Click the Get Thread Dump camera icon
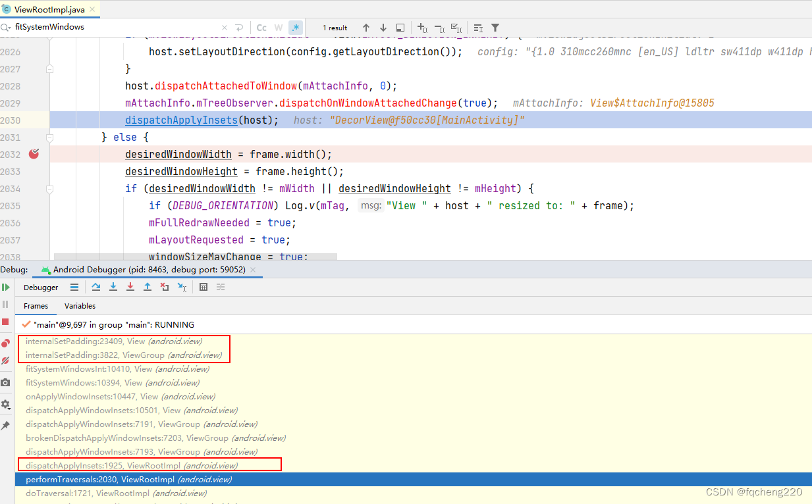812x504 pixels. (x=5, y=382)
